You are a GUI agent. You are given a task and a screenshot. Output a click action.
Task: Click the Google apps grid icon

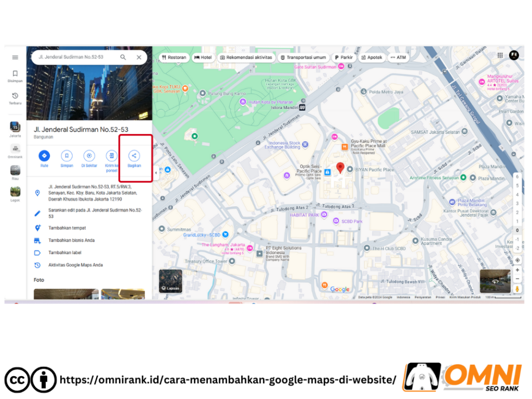tap(499, 55)
